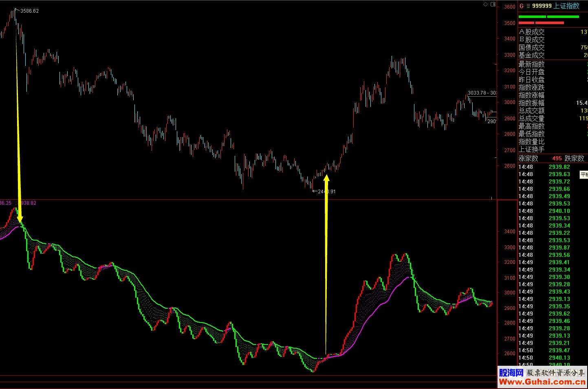Toggle the side panel icon beside the diamond
This screenshot has height=389, width=588.
[x=493, y=4]
